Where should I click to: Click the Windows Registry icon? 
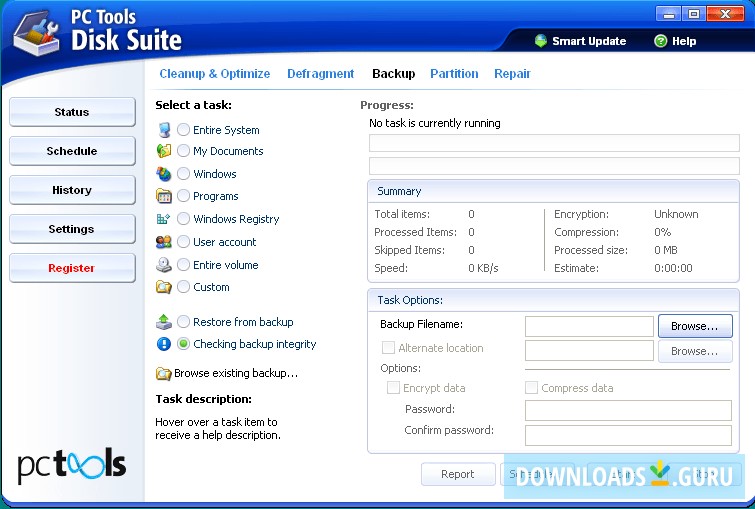click(x=163, y=219)
